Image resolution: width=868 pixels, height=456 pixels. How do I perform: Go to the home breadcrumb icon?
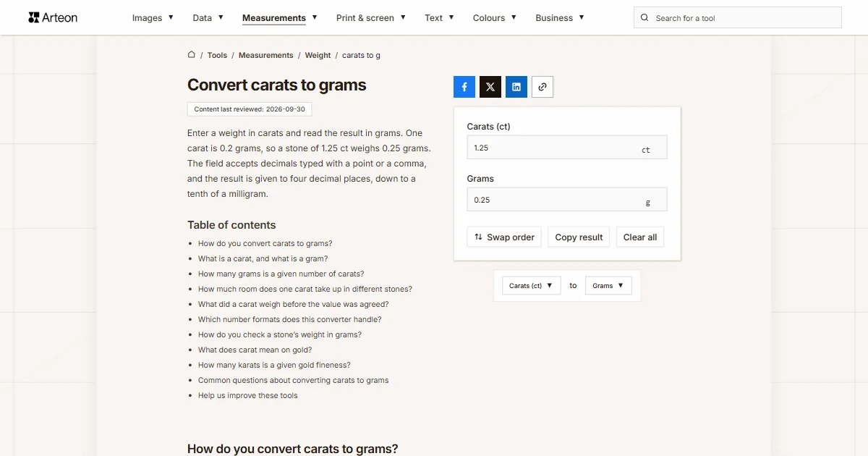[x=192, y=54]
